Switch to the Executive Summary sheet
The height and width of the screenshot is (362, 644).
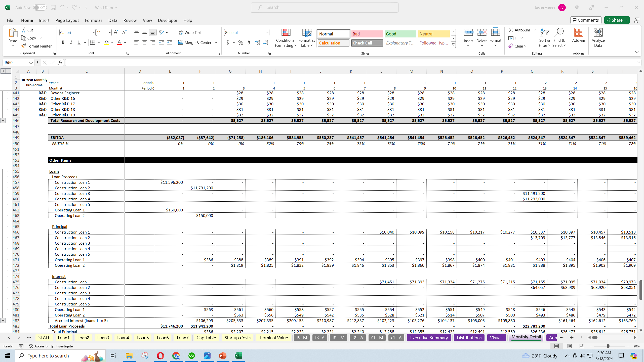click(429, 338)
